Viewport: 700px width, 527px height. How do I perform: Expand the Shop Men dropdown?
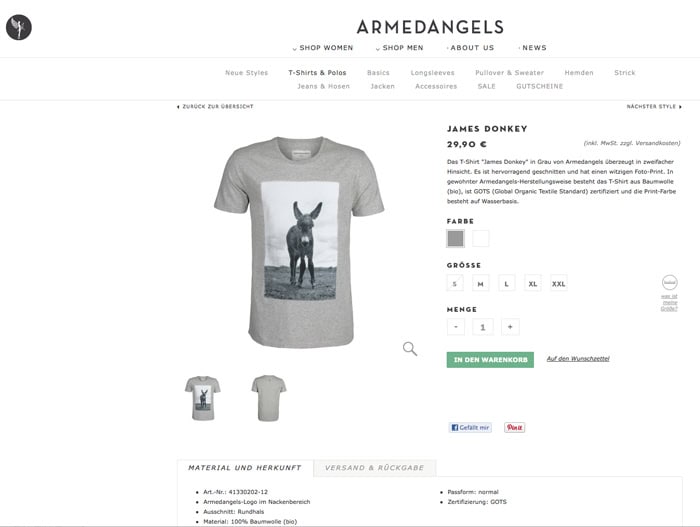click(400, 48)
